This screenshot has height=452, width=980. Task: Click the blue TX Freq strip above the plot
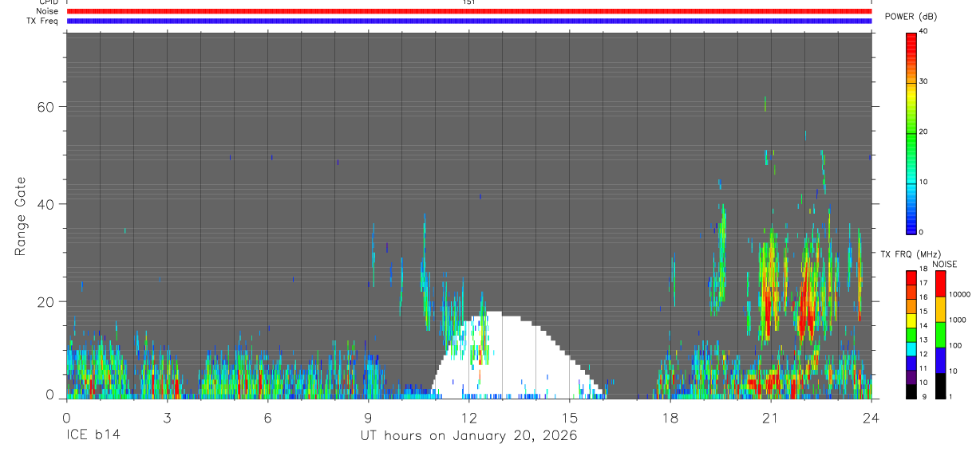click(x=468, y=21)
